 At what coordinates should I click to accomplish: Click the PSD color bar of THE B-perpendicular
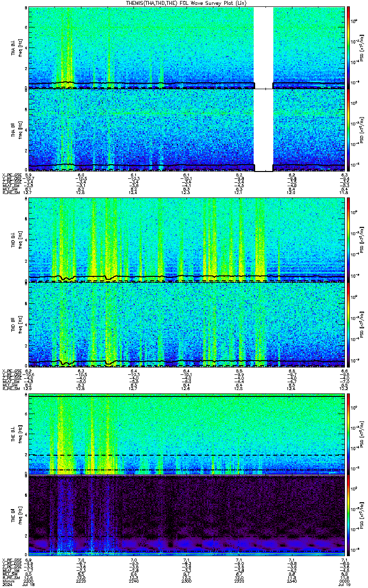(x=348, y=434)
